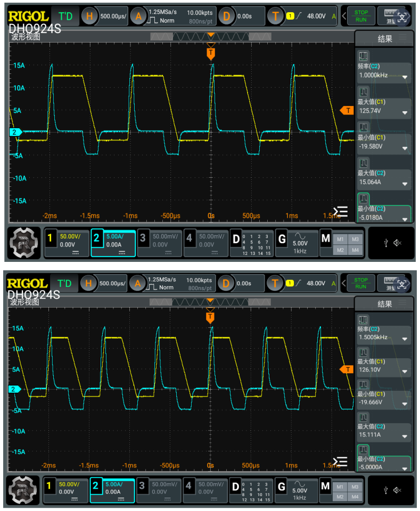The width and height of the screenshot is (420, 511).
Task: Expand the 125.74V maximum measurement dropdown
Action: point(405,113)
